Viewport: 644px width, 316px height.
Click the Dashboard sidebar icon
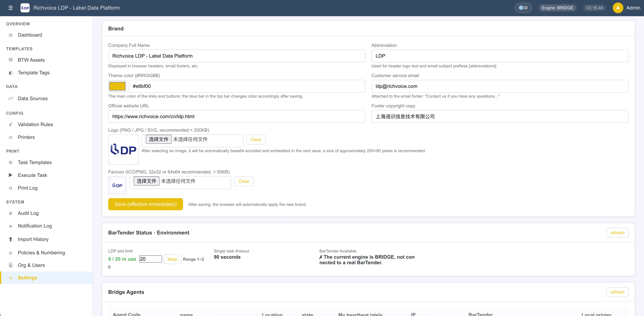(11, 35)
